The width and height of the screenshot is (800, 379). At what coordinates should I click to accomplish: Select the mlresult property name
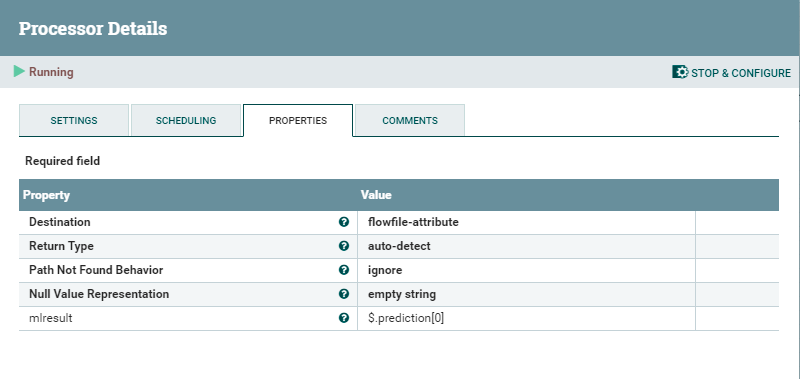coord(51,318)
